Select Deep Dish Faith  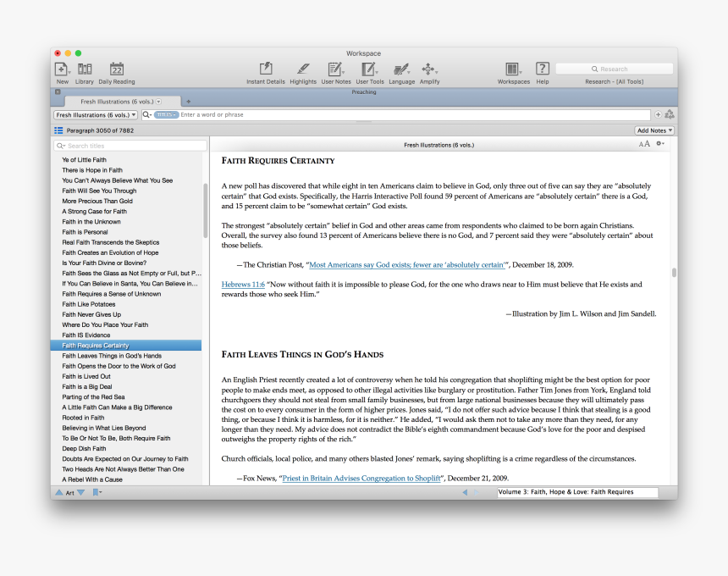tap(84, 448)
